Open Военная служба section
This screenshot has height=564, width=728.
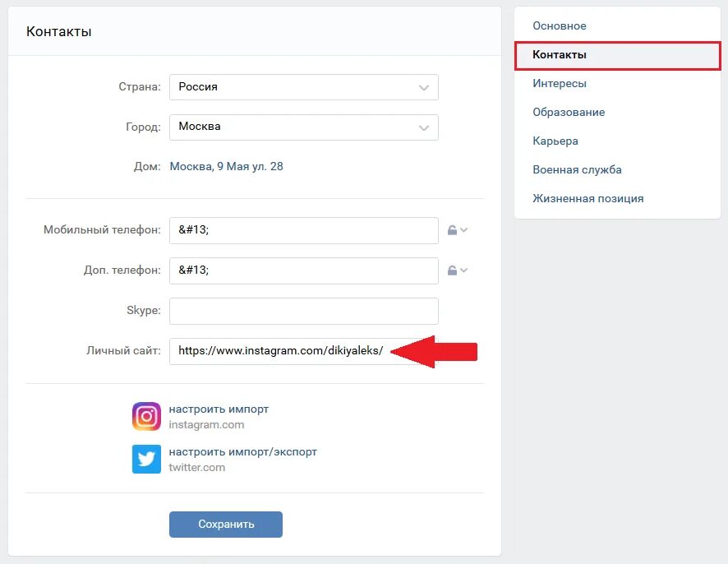coord(577,170)
